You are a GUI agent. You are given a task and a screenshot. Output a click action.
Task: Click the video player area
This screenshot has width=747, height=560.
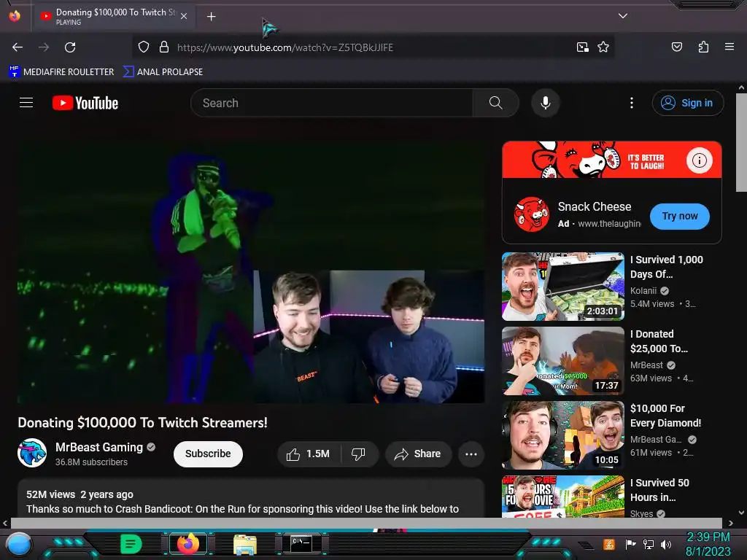click(x=251, y=272)
